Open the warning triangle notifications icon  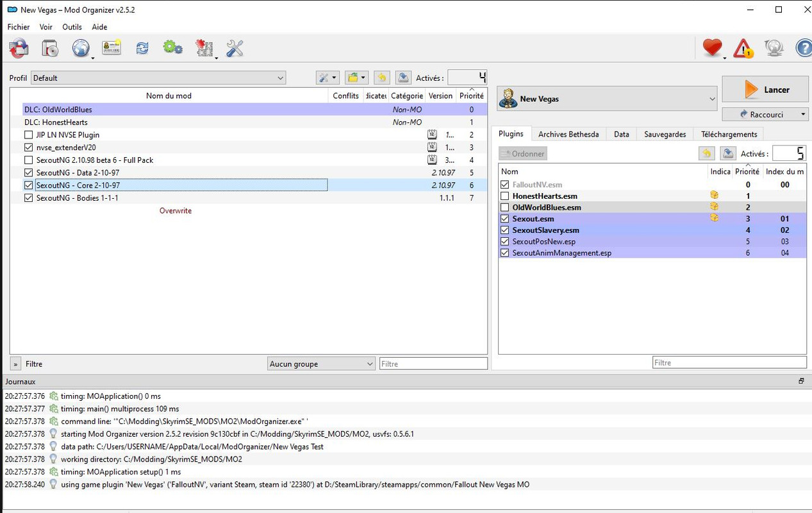point(743,48)
